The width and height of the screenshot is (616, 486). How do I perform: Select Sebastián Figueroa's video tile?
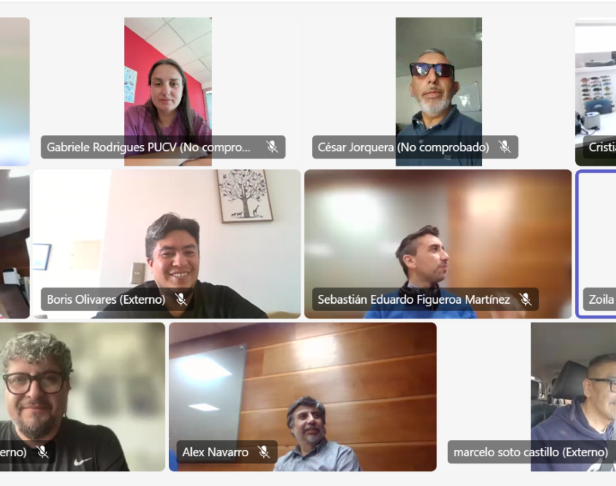coord(438,244)
